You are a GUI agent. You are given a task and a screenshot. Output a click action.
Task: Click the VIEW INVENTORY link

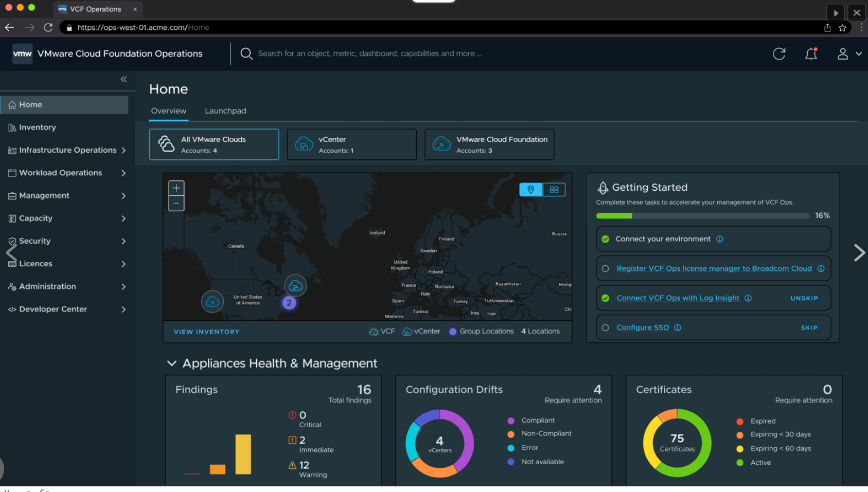tap(206, 332)
